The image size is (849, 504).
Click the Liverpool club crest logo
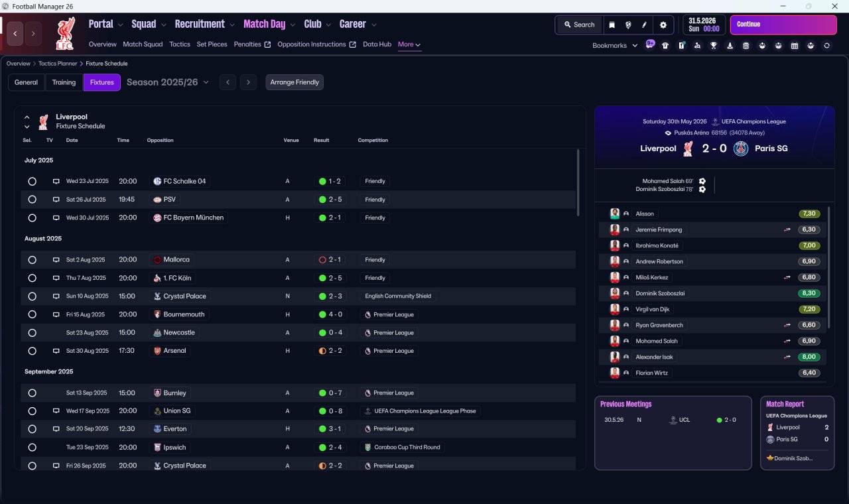point(66,33)
